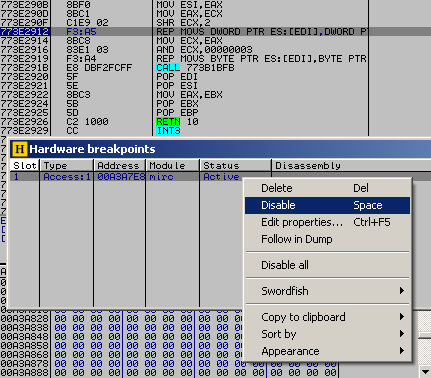The width and height of the screenshot is (431, 378).
Task: Click the mirc module cell
Action: click(161, 177)
